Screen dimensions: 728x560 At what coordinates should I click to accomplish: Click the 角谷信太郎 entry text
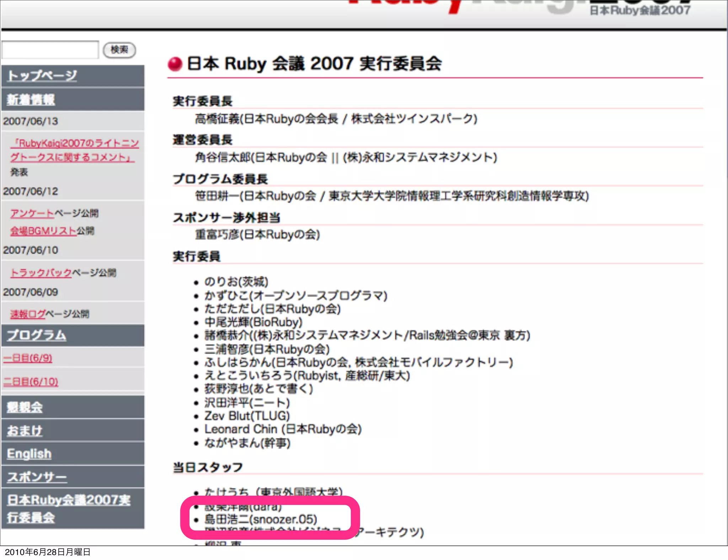tap(346, 157)
